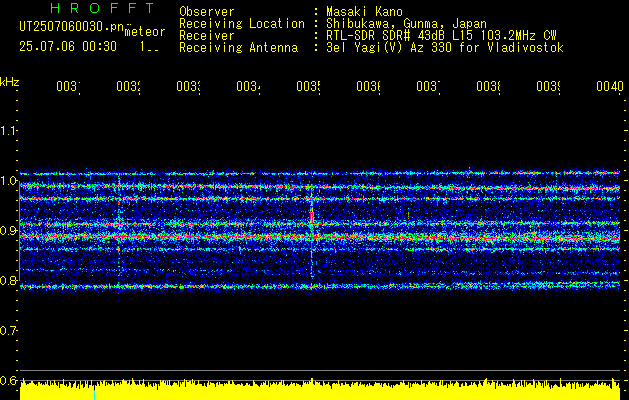Click the word meteor in the header
Screen dimensions: 629x400
pos(145,32)
